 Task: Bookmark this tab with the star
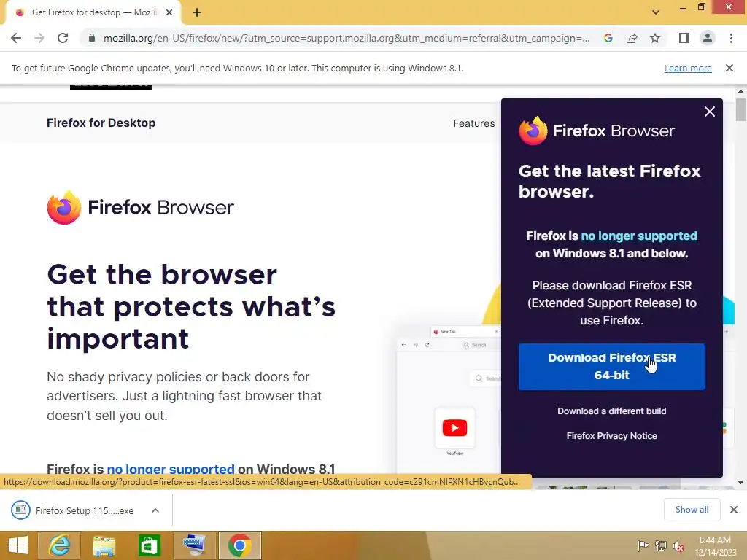pyautogui.click(x=655, y=38)
